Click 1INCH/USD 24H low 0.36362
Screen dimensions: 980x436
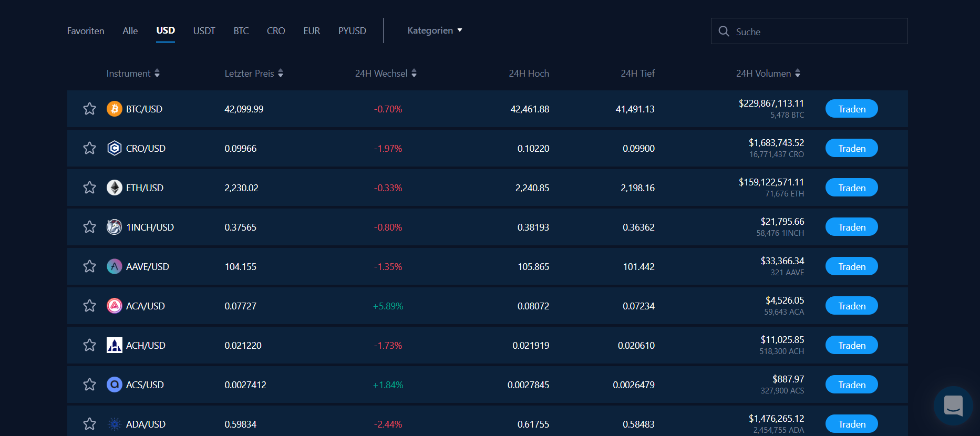coord(638,227)
